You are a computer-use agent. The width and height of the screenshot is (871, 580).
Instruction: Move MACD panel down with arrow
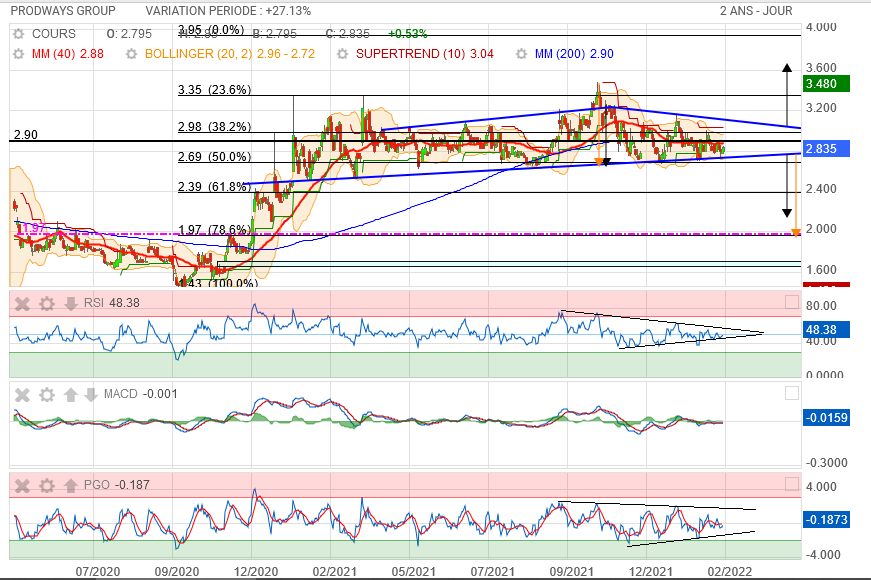[91, 394]
